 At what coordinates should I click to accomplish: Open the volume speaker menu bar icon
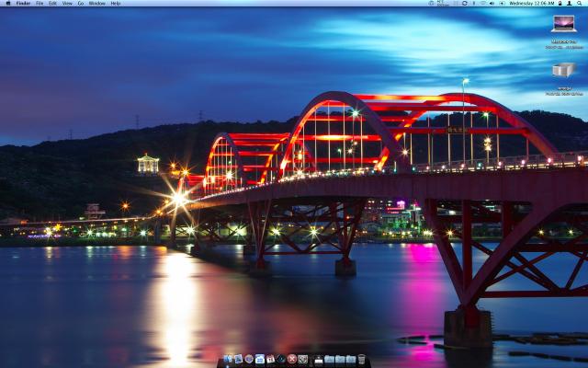tap(492, 3)
